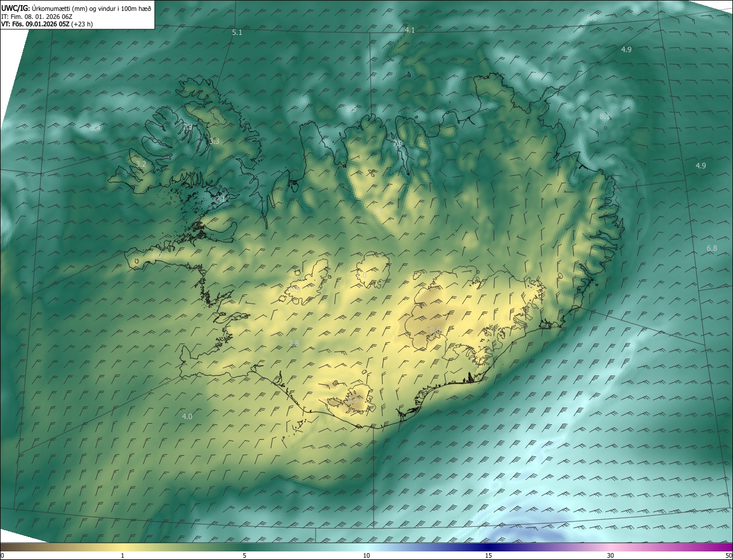Click the 4.0 value label off the southwest coast
Image resolution: width=733 pixels, height=560 pixels.
187,417
